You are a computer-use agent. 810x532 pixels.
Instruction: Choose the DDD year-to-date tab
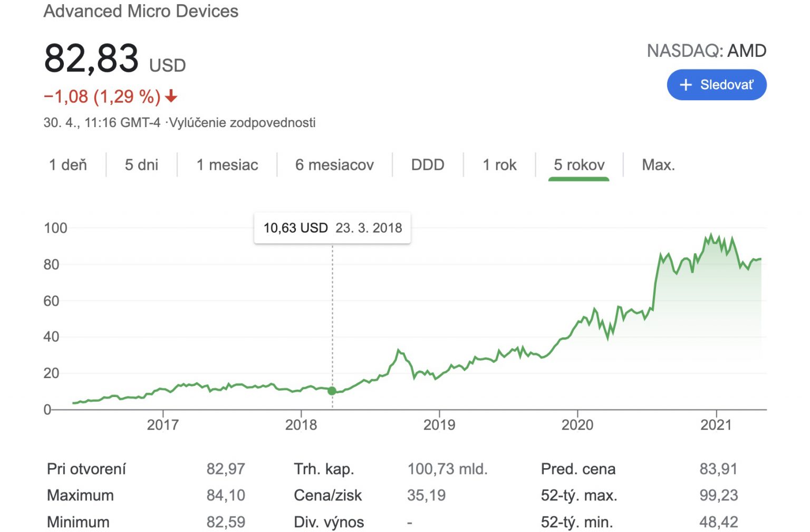coord(428,165)
